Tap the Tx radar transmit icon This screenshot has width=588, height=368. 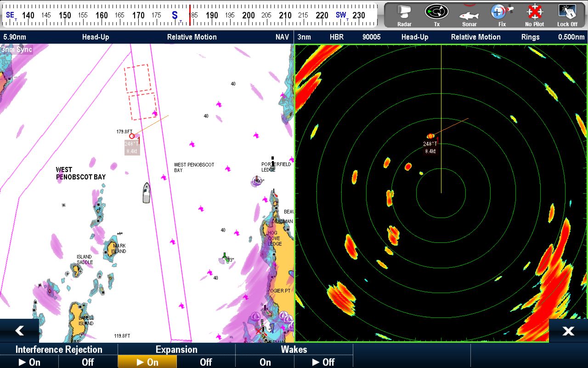click(x=436, y=15)
